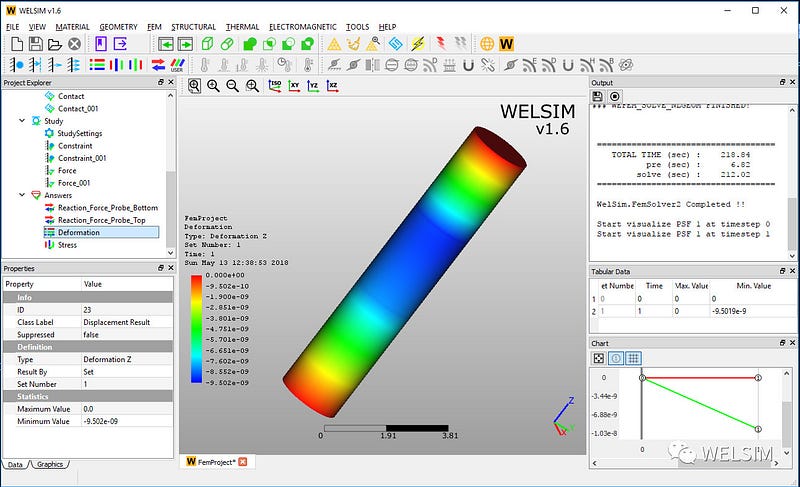Select StudySettings in Project Explorer
The height and width of the screenshot is (487, 800).
(x=80, y=133)
